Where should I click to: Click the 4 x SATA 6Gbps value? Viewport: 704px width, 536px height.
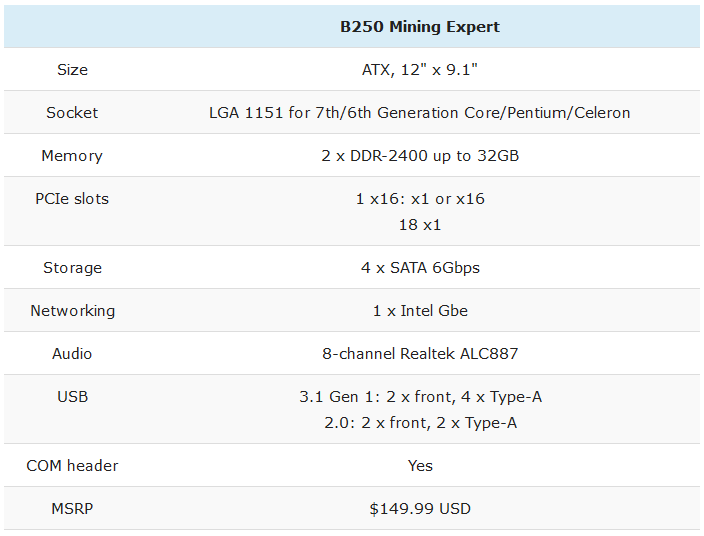tap(420, 268)
